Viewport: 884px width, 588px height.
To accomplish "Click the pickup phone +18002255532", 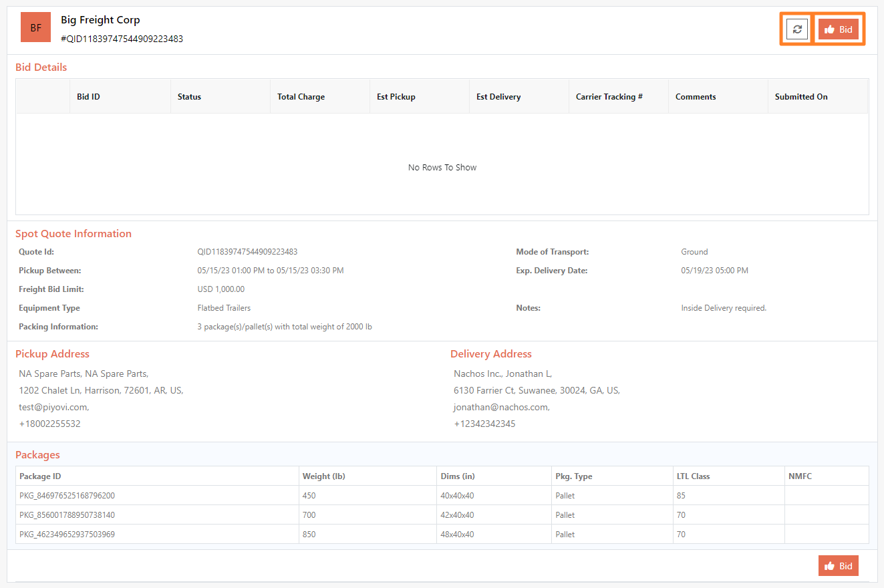I will [49, 424].
